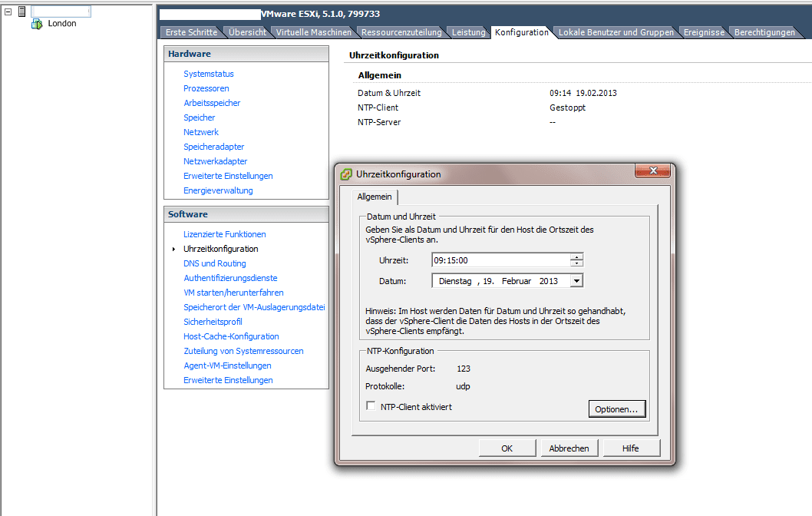Switch to the Leistung tab
Screen dimensions: 812x516
[469, 32]
